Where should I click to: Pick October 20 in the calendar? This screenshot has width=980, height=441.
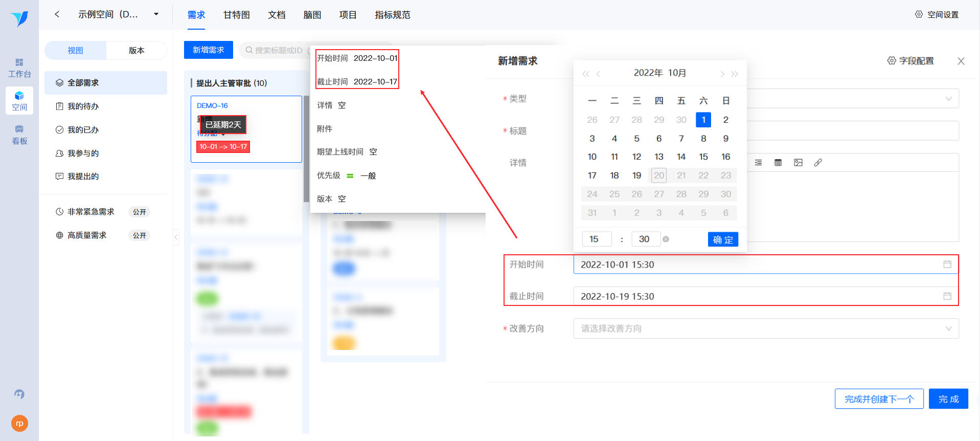pyautogui.click(x=659, y=175)
